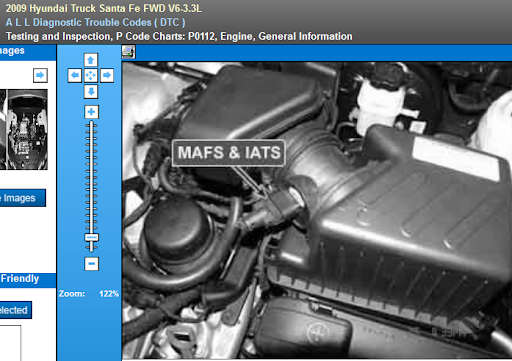The width and height of the screenshot is (512, 361).
Task: Pan image right with the right arrow
Action: tap(107, 75)
